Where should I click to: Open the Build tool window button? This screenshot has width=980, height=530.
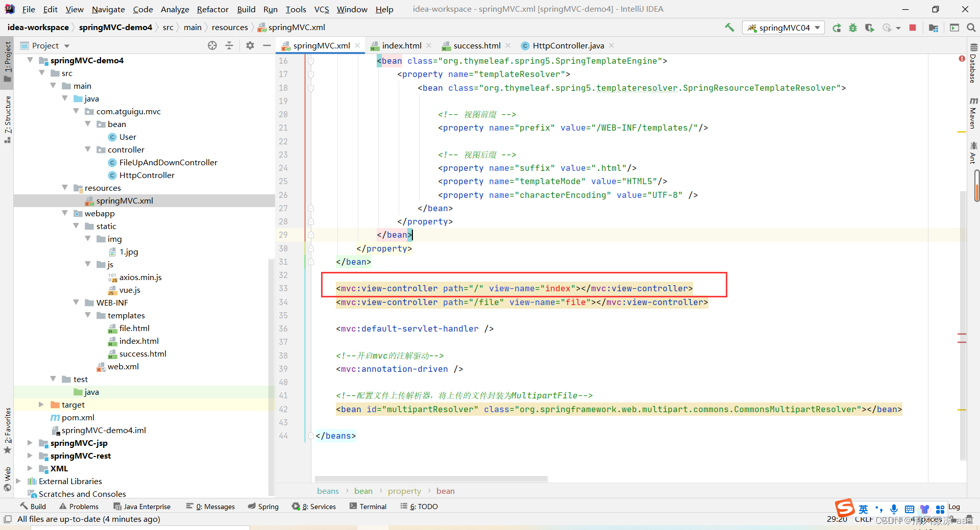33,507
